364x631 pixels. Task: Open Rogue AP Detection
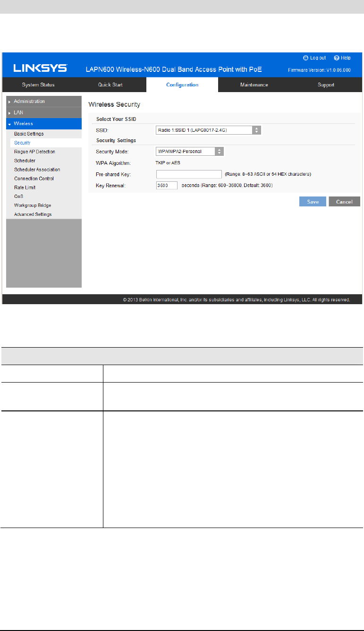pos(34,152)
